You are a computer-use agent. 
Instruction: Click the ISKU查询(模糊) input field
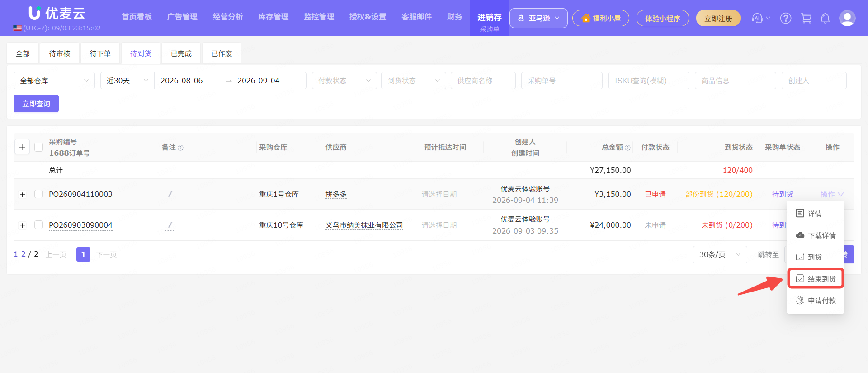(x=649, y=81)
